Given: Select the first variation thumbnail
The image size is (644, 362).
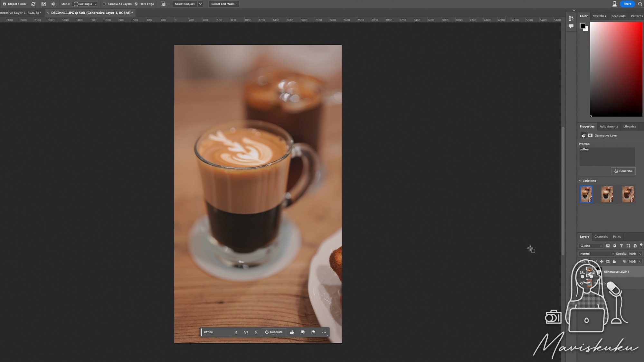Looking at the screenshot, I should pyautogui.click(x=586, y=194).
